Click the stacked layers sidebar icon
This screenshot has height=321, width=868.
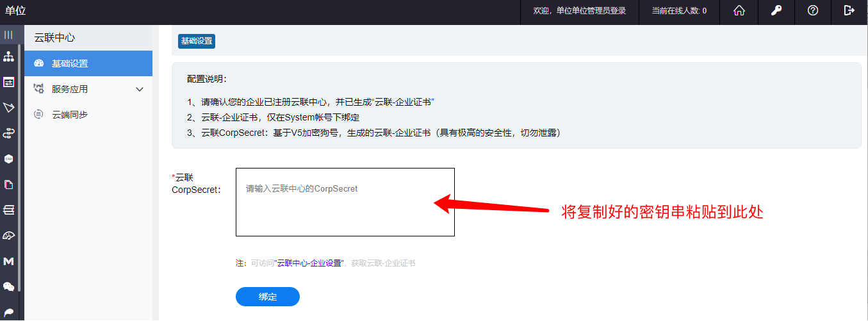8,210
